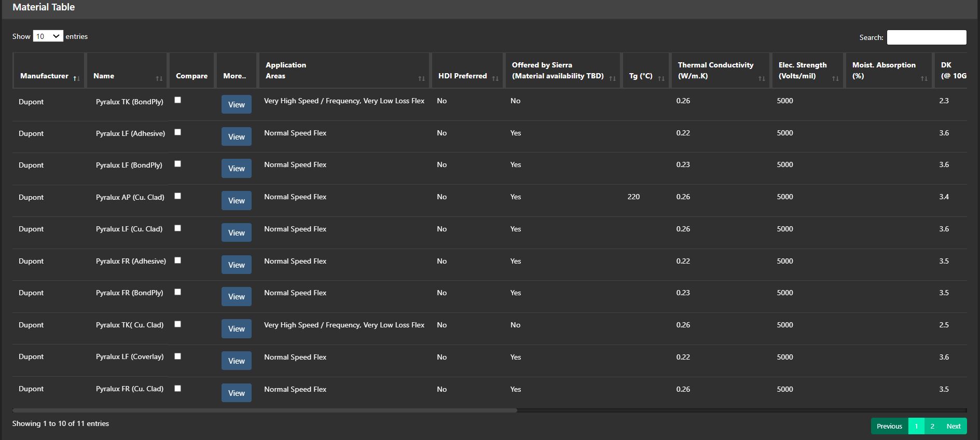The height and width of the screenshot is (440, 980).
Task: Open the Show entries count dropdown
Action: coord(48,36)
